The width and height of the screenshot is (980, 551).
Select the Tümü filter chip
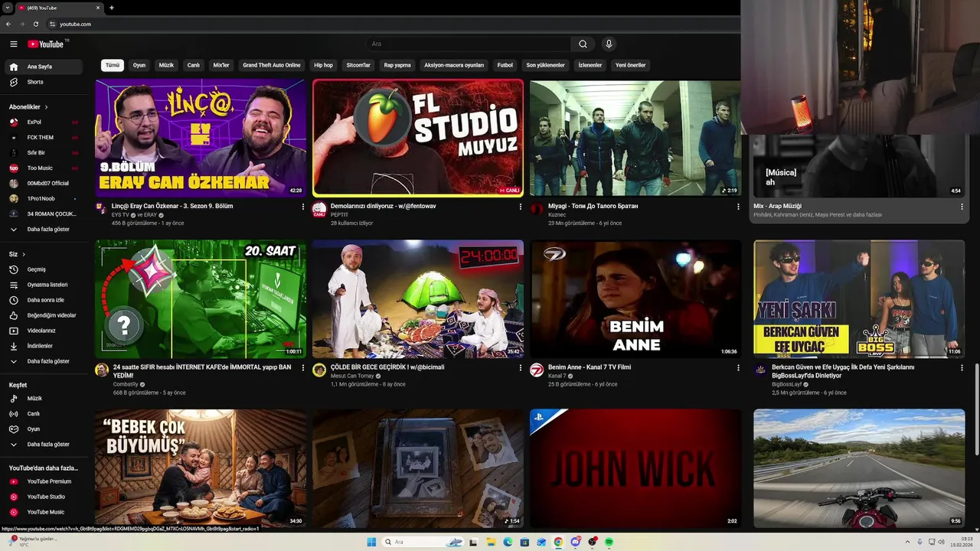coord(113,65)
